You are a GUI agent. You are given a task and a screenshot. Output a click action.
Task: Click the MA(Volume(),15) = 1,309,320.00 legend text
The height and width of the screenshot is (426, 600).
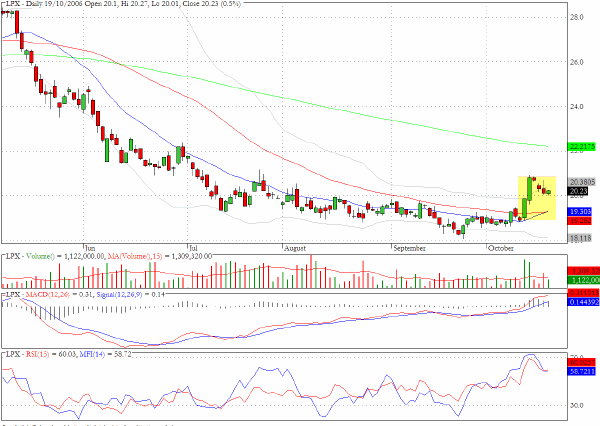click(x=160, y=256)
